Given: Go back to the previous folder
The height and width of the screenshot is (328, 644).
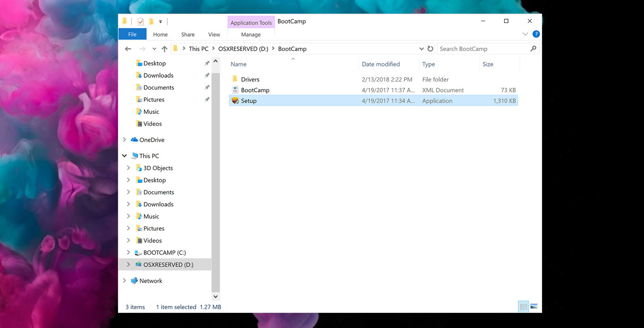Looking at the screenshot, I should [128, 49].
